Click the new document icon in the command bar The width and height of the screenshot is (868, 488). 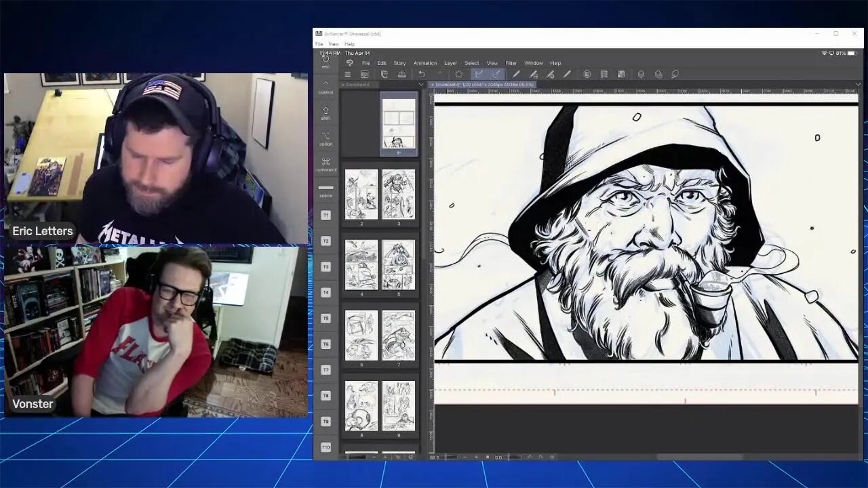pos(384,75)
